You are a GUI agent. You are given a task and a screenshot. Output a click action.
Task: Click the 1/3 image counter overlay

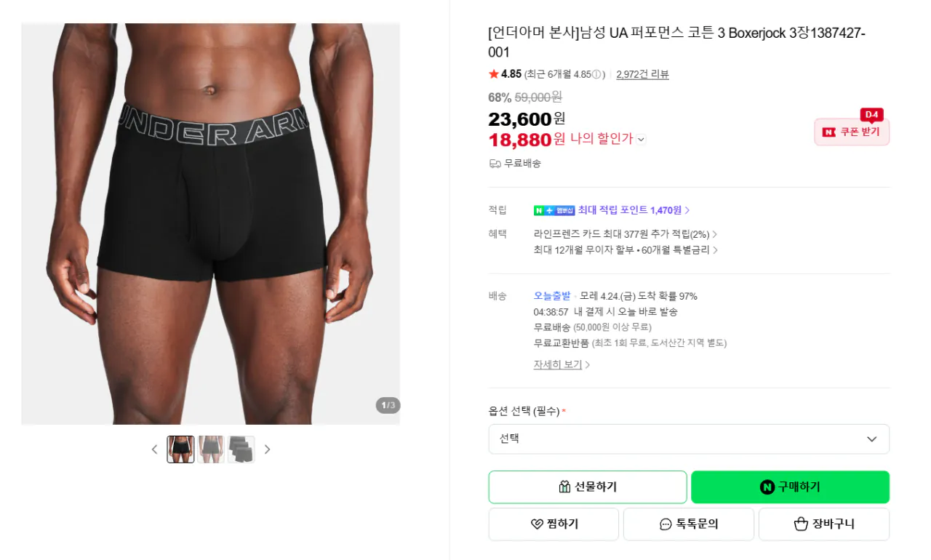[x=388, y=405]
